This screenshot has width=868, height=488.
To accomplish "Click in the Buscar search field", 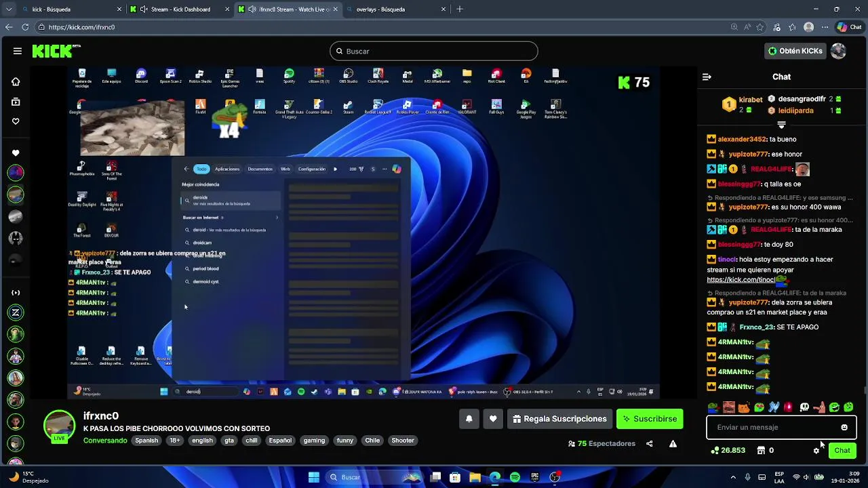I will [x=434, y=51].
